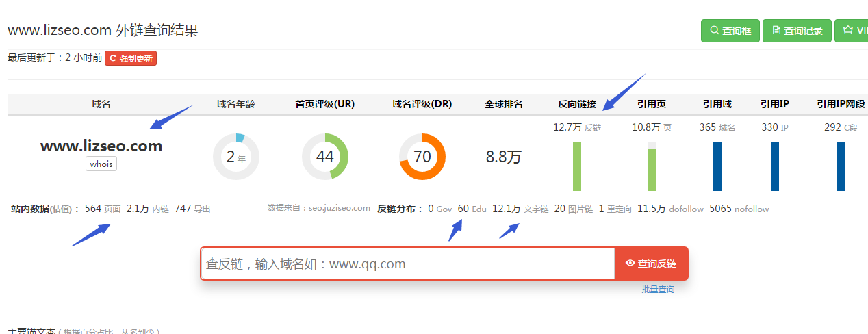Image resolution: width=868 pixels, height=334 pixels.
Task: Click the 2.1万 内链 value
Action: click(x=148, y=209)
